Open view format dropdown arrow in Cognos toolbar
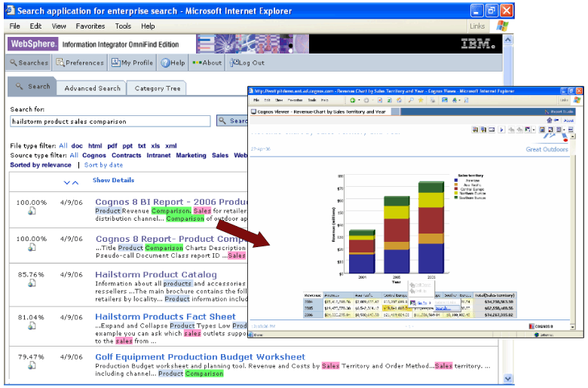Image resolution: width=588 pixels, height=388 pixels. [564, 130]
